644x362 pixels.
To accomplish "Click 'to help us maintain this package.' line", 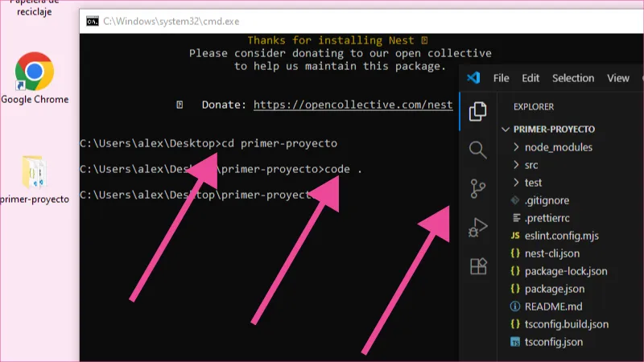I will point(340,66).
